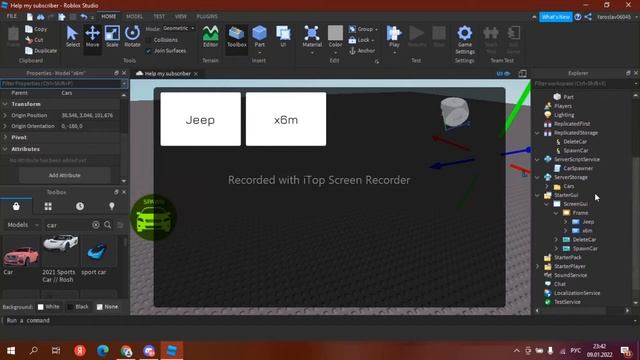Open Game Settings
Image resolution: width=640 pixels, height=360 pixels.
point(465,40)
